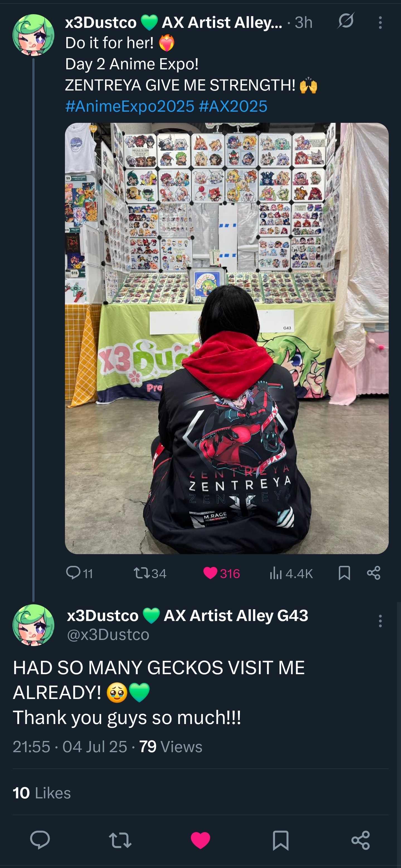The height and width of the screenshot is (868, 401).
Task: Open the #AX2025 hashtag
Action: tap(233, 106)
